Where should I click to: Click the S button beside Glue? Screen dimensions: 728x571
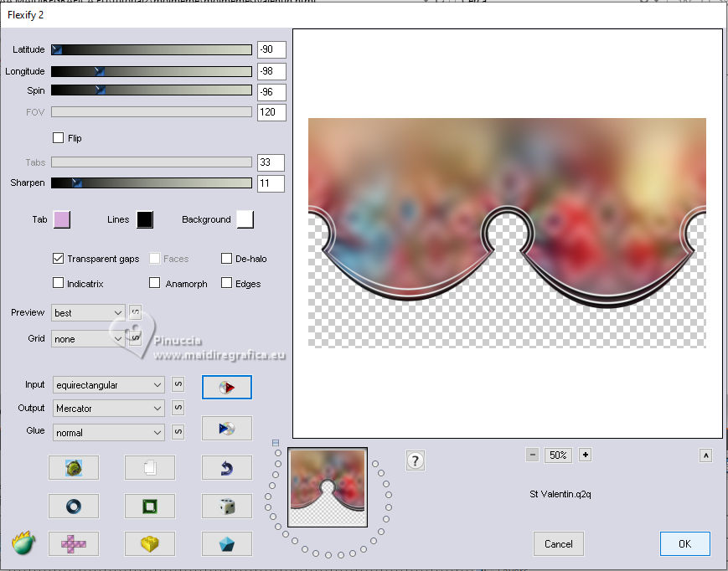click(x=178, y=431)
